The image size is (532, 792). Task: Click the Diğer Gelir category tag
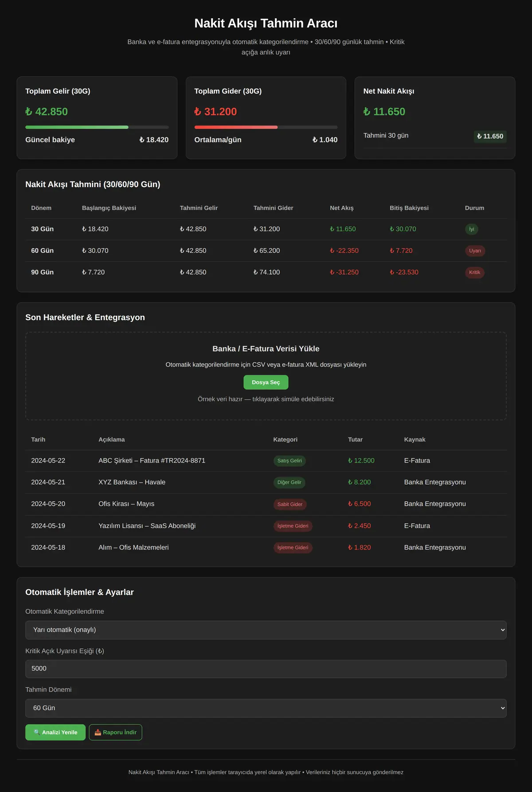(289, 482)
